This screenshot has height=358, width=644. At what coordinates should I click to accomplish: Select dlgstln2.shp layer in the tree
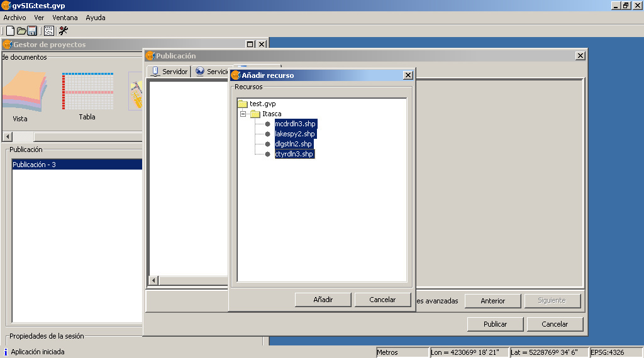pos(294,144)
